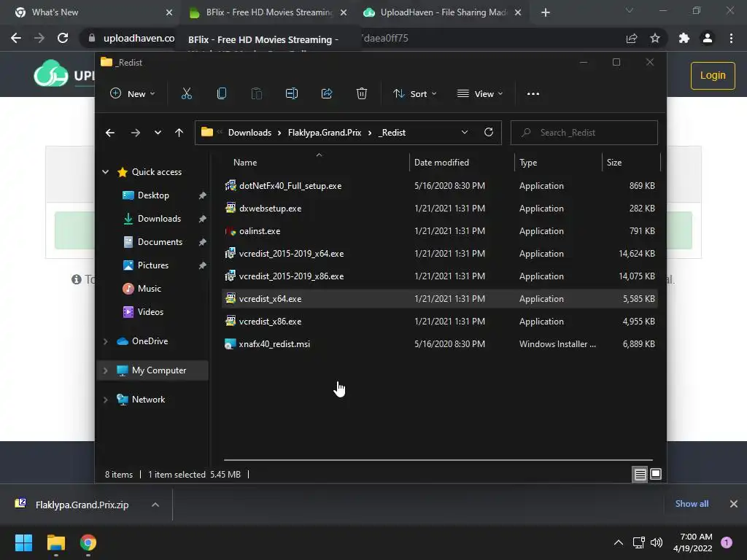Open Chrome three-dot menu

pyautogui.click(x=731, y=38)
